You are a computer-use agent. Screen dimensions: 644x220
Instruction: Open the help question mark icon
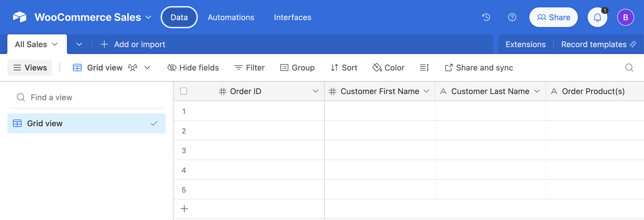click(512, 17)
